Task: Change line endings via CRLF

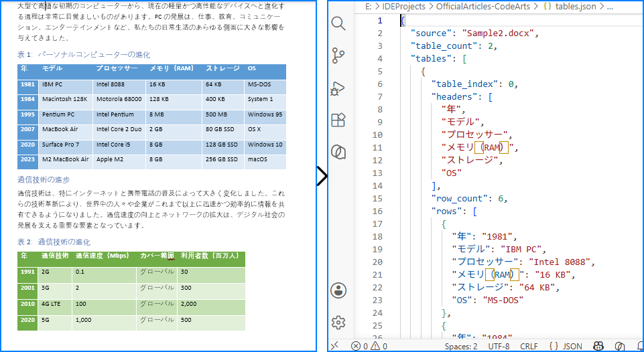Action: (529, 346)
